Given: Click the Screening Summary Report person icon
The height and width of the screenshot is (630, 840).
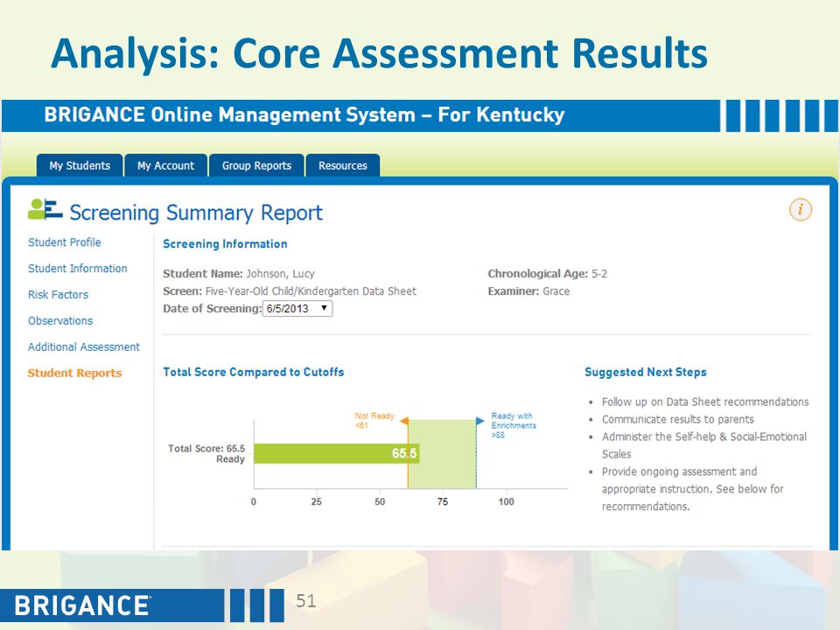Looking at the screenshot, I should 45,209.
